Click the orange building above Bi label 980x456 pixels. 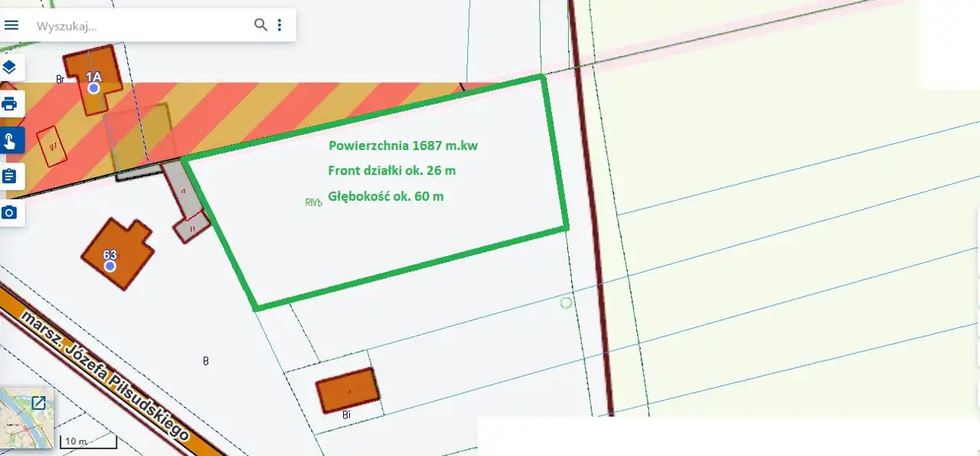pyautogui.click(x=348, y=392)
